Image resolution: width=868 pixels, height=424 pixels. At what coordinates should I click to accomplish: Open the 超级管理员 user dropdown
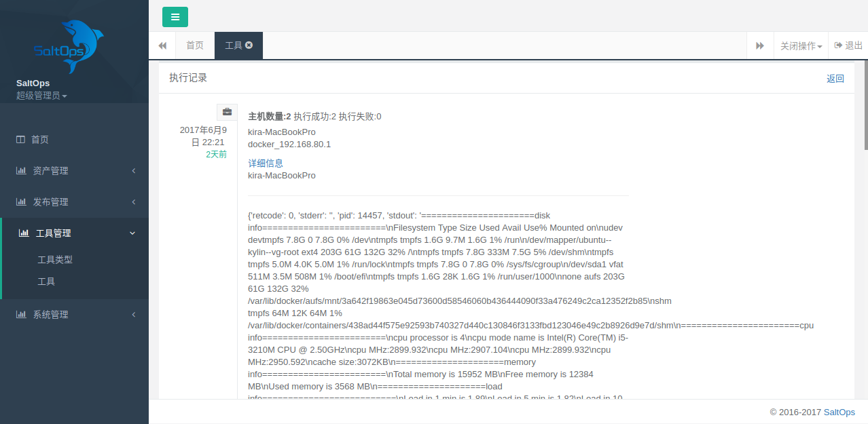tap(41, 96)
